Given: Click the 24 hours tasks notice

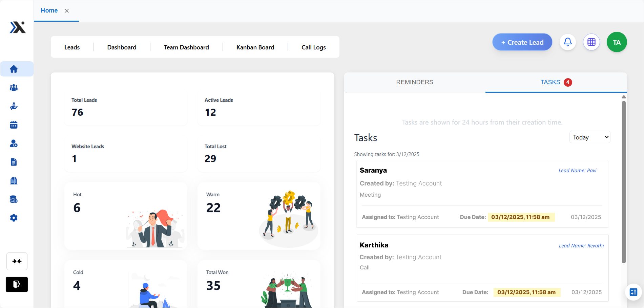Looking at the screenshot, I should pyautogui.click(x=482, y=122).
